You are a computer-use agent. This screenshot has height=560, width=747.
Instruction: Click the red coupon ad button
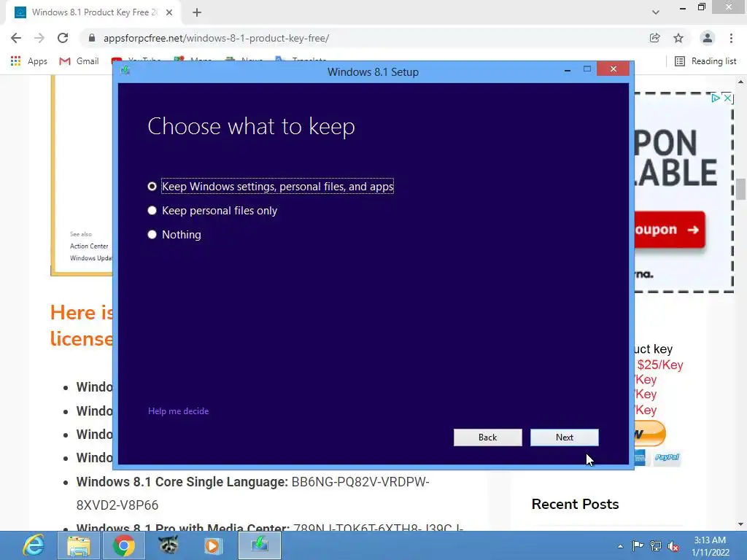670,230
